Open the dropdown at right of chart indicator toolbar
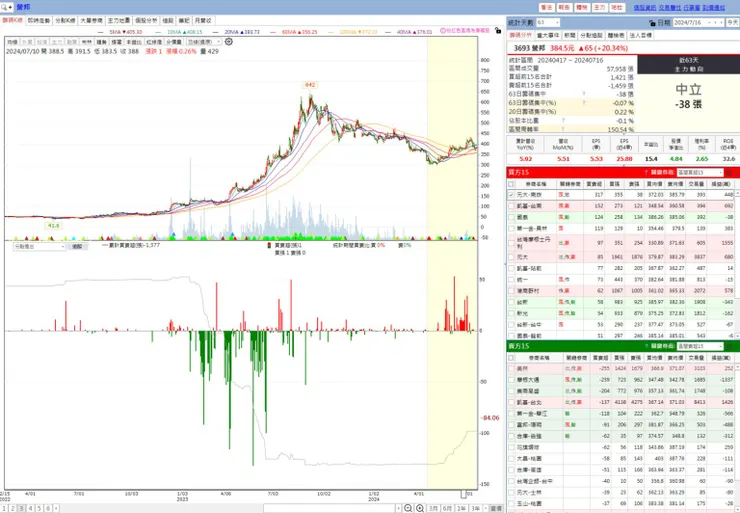This screenshot has height=513, width=740. click(204, 42)
